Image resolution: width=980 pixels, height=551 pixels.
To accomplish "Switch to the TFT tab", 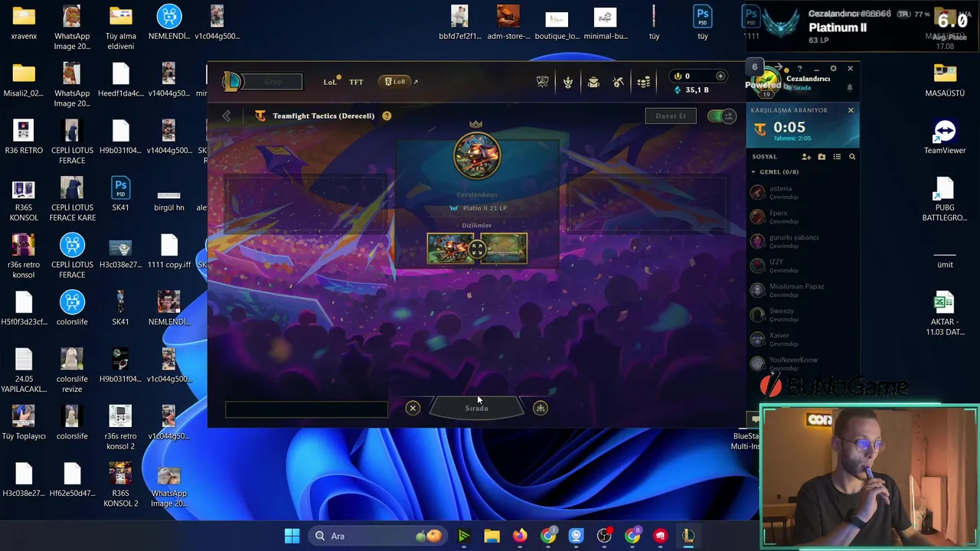I will [x=356, y=82].
